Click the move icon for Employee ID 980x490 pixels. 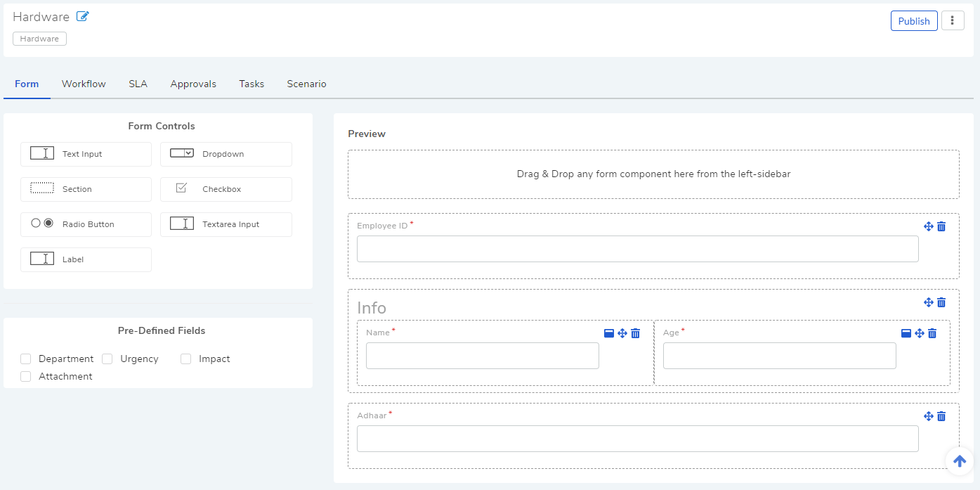tap(929, 226)
